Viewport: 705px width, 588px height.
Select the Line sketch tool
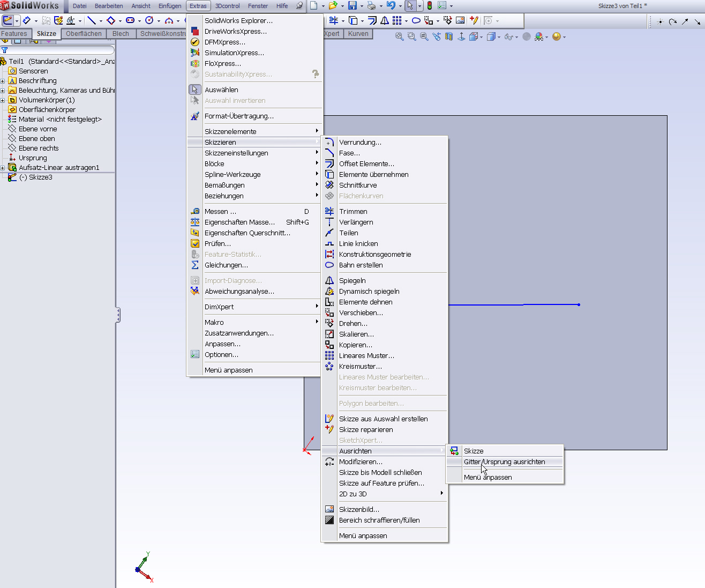(x=92, y=20)
